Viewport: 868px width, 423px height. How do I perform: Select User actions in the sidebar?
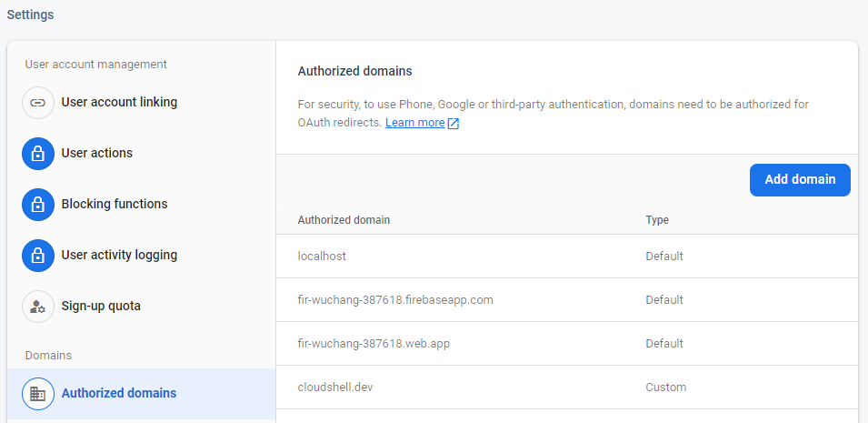click(x=97, y=154)
